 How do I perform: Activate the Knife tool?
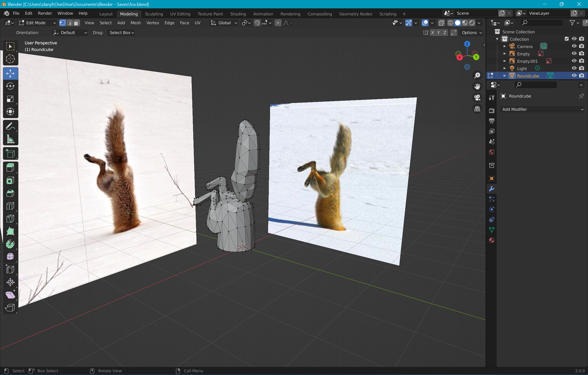coord(10,219)
